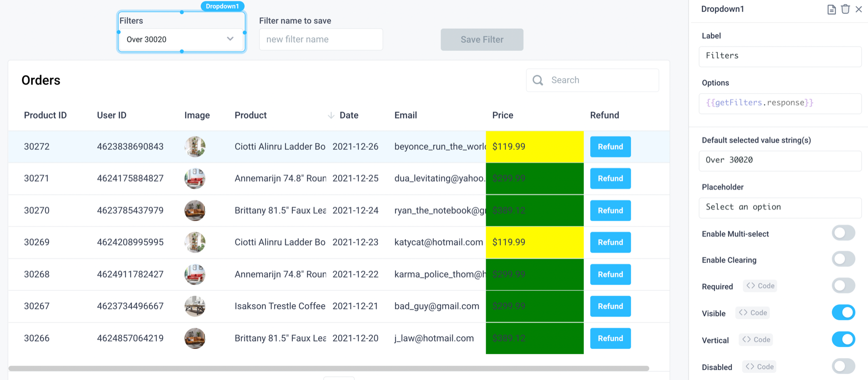Click the Price column header
The image size is (868, 380).
pos(502,115)
